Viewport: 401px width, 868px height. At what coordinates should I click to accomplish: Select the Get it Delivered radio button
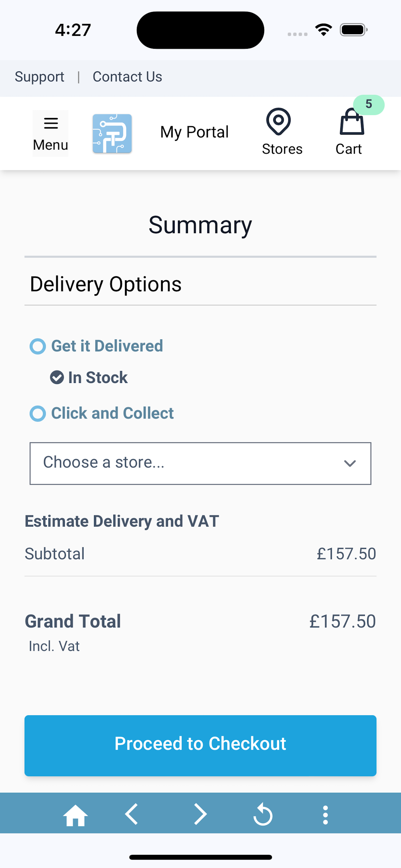click(x=38, y=346)
